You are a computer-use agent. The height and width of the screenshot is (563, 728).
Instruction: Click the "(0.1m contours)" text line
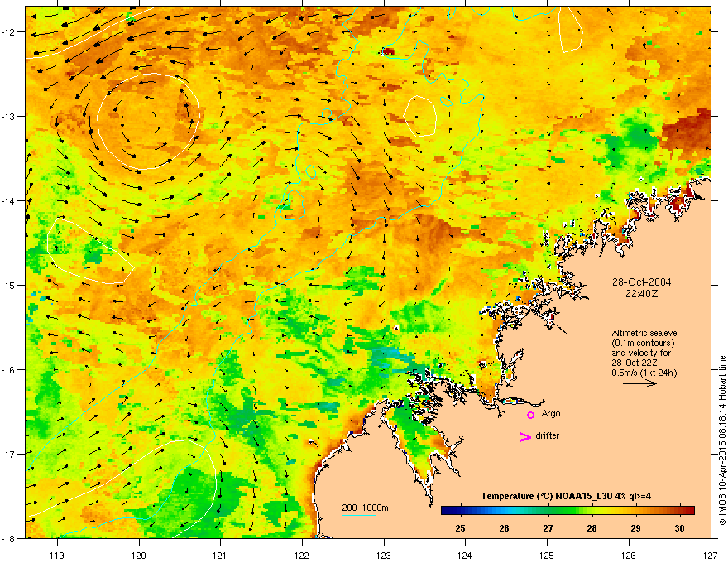[x=643, y=343]
